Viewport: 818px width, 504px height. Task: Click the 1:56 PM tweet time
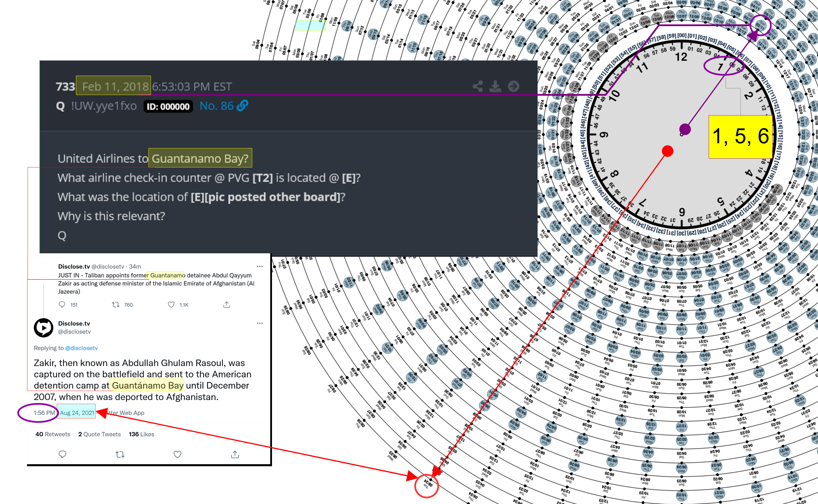tap(44, 413)
